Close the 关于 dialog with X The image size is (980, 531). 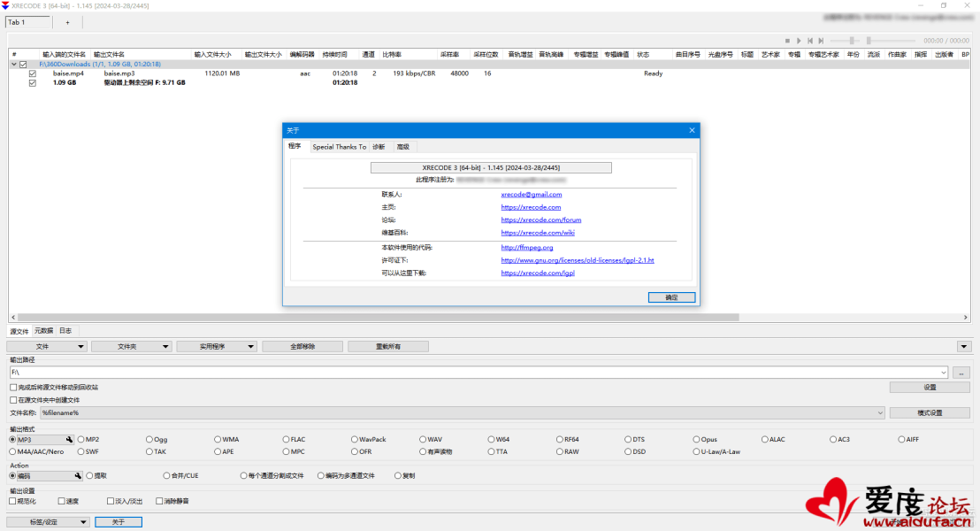692,130
